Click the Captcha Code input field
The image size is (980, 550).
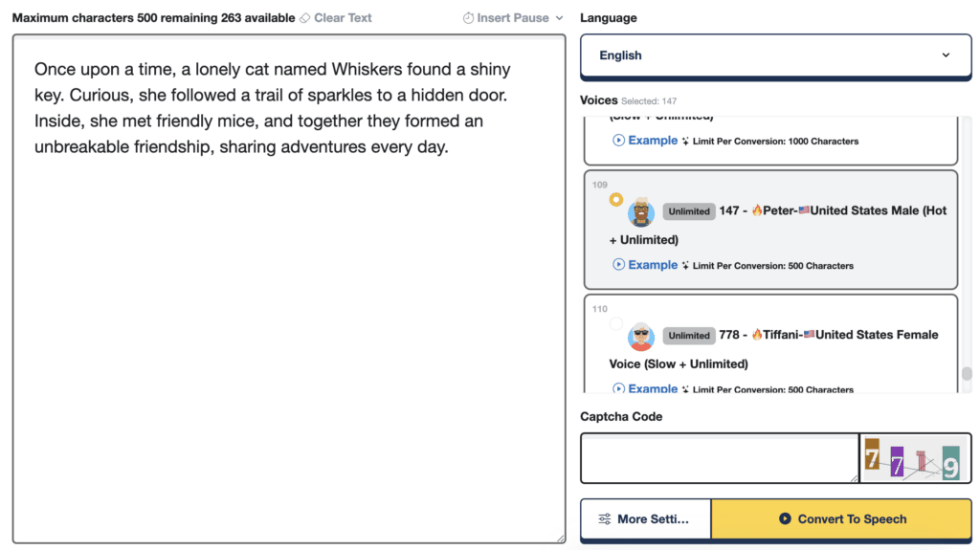(720, 458)
